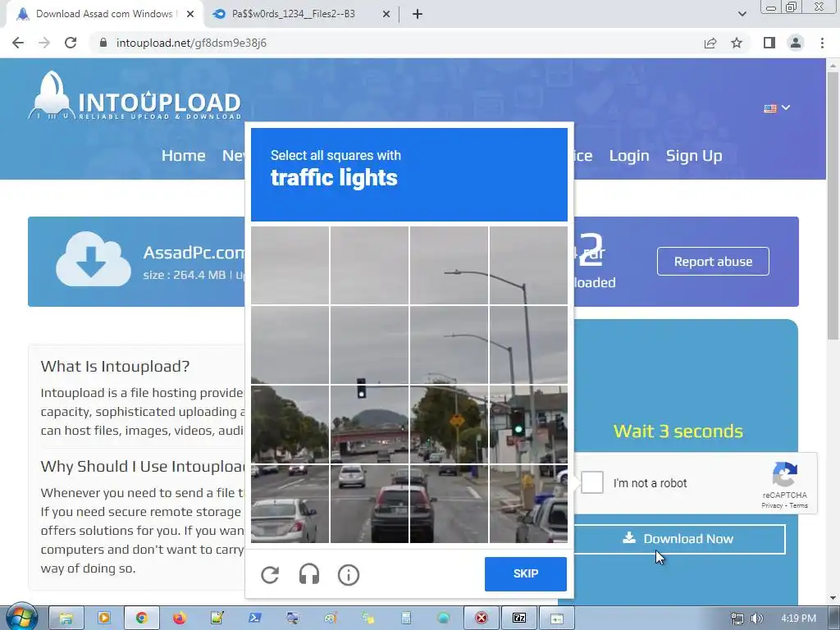This screenshot has height=630, width=840.
Task: Select the tile showing the silver sedan
Action: [x=290, y=504]
